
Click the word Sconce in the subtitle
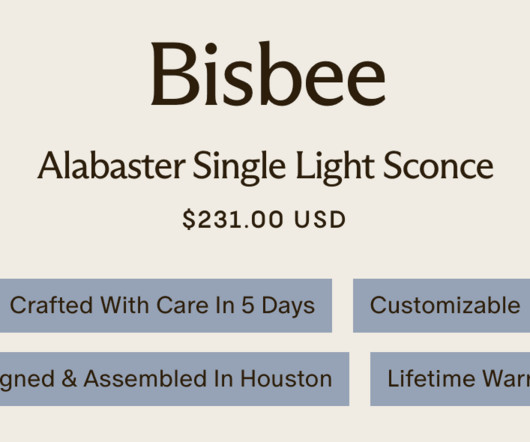pyautogui.click(x=438, y=165)
